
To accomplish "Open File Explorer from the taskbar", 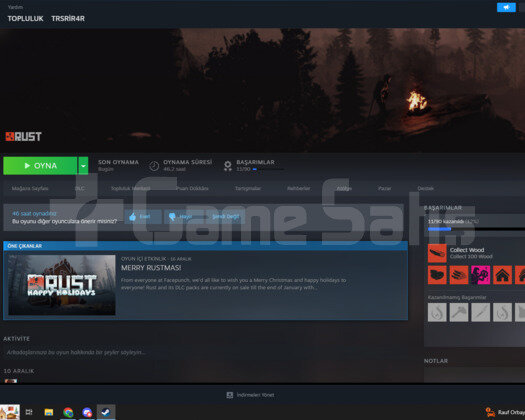I will (x=49, y=412).
